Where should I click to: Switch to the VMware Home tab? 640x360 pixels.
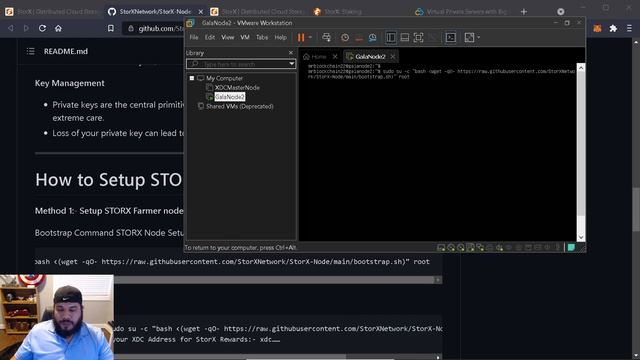[315, 56]
